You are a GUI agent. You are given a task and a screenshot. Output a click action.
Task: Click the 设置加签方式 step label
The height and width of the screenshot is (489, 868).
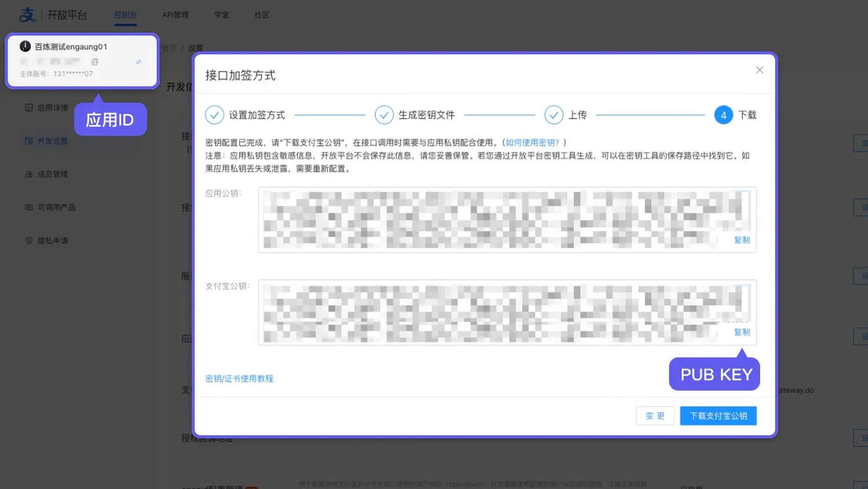coord(257,115)
